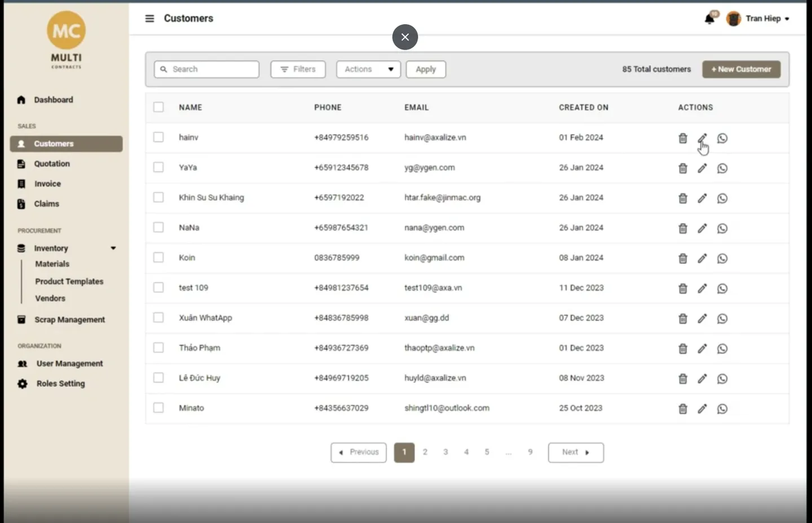The width and height of the screenshot is (812, 523).
Task: Check the select-all checkbox in table header
Action: point(158,107)
